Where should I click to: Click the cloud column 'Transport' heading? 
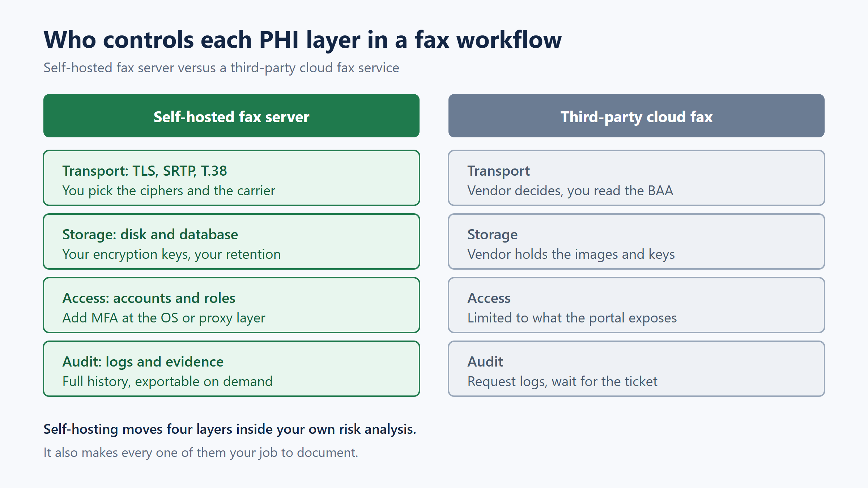pos(498,171)
